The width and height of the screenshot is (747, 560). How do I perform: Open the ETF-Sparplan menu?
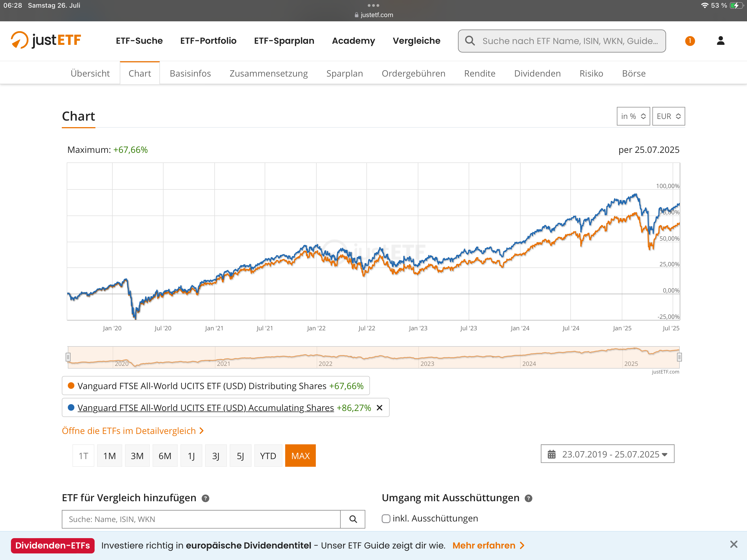(284, 41)
